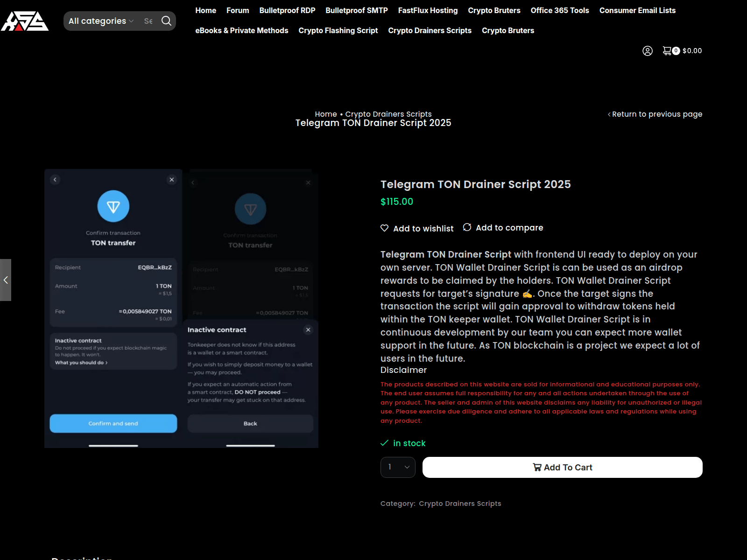Click the "Disclaimer" heading text
The height and width of the screenshot is (560, 747).
point(403,370)
